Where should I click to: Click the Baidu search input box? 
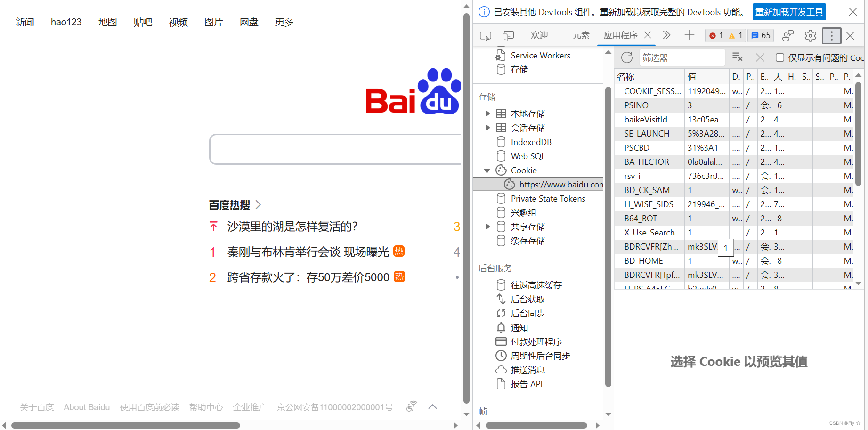click(335, 149)
